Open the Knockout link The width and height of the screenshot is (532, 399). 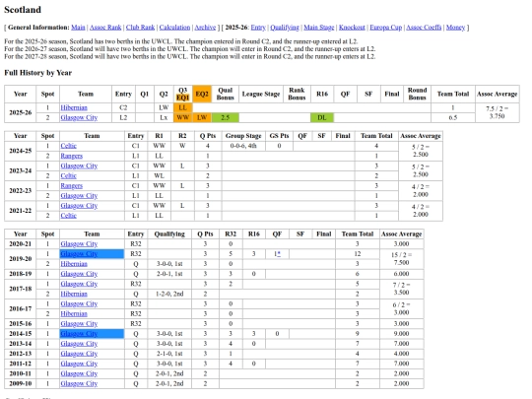pyautogui.click(x=352, y=28)
